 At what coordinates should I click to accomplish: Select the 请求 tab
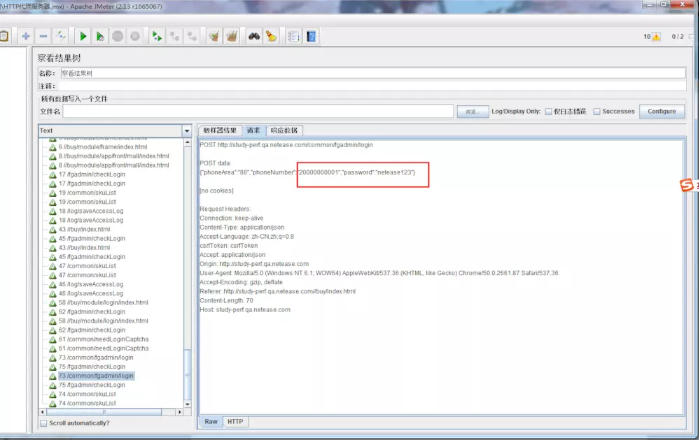pos(253,130)
